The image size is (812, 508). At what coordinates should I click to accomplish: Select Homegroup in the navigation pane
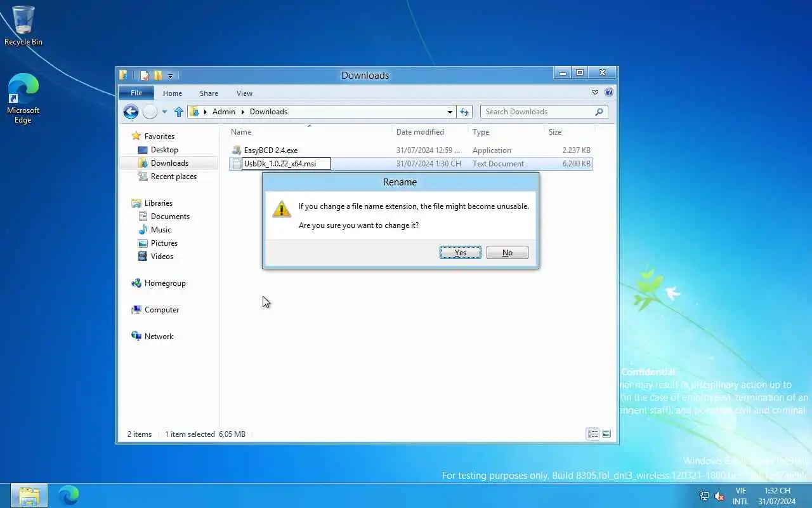click(x=165, y=283)
